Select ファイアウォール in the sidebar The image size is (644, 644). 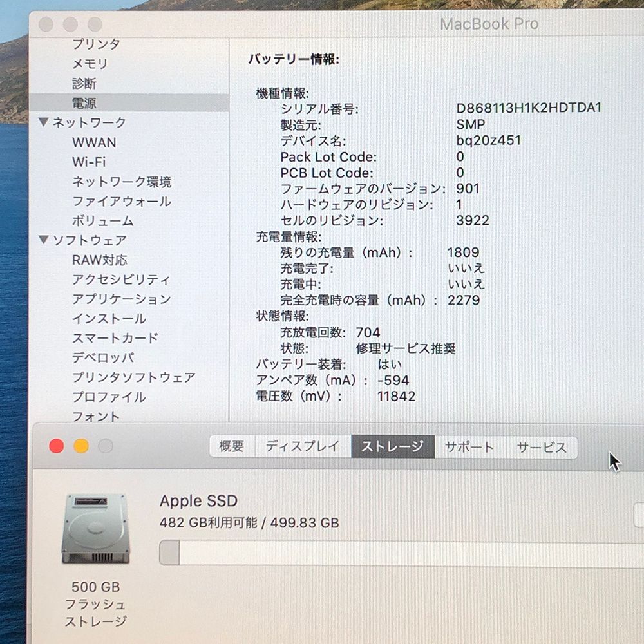coord(122,201)
